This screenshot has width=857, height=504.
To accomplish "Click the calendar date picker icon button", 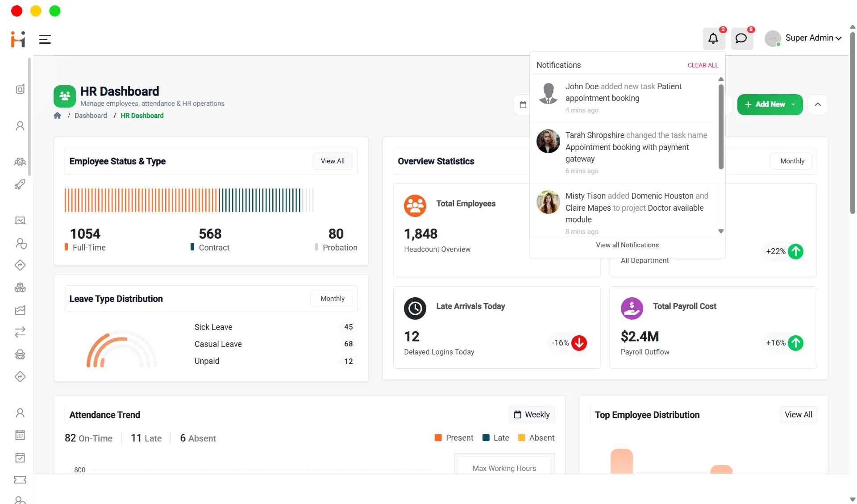I will pos(523,105).
